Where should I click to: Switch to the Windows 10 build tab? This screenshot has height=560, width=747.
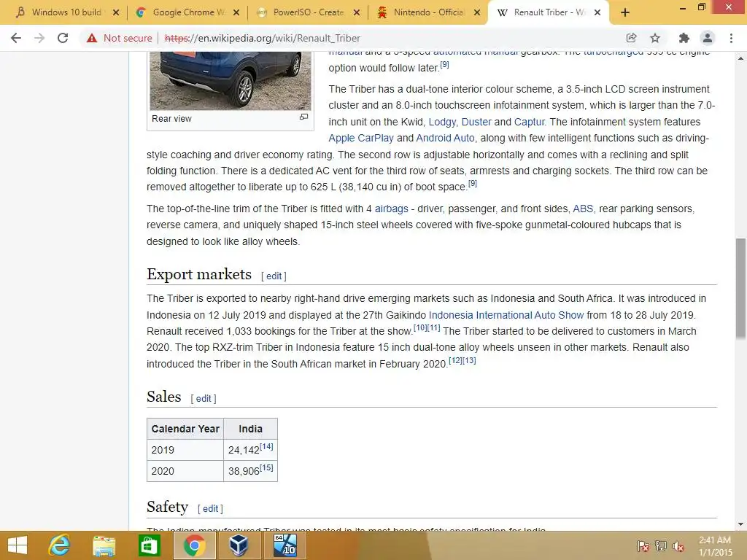pyautogui.click(x=66, y=13)
